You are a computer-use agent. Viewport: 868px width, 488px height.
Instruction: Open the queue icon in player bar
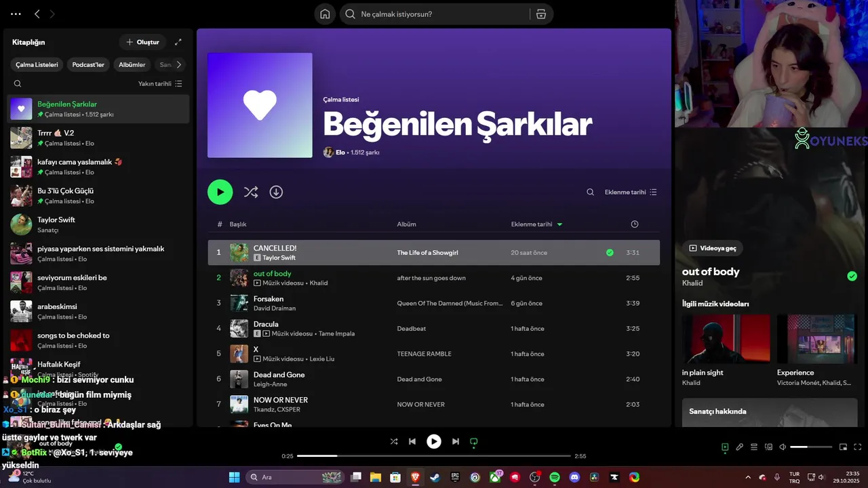click(754, 447)
